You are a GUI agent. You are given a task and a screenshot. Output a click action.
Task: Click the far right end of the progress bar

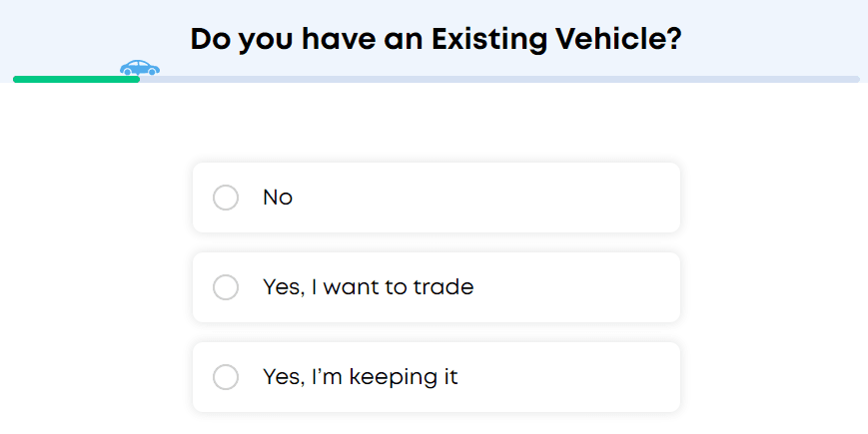(x=855, y=79)
